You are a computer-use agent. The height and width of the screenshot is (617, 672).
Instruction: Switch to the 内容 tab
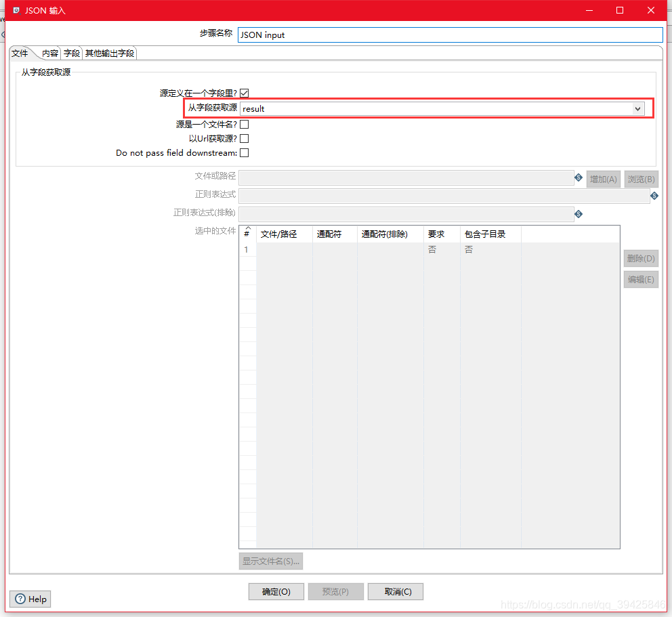tap(49, 52)
